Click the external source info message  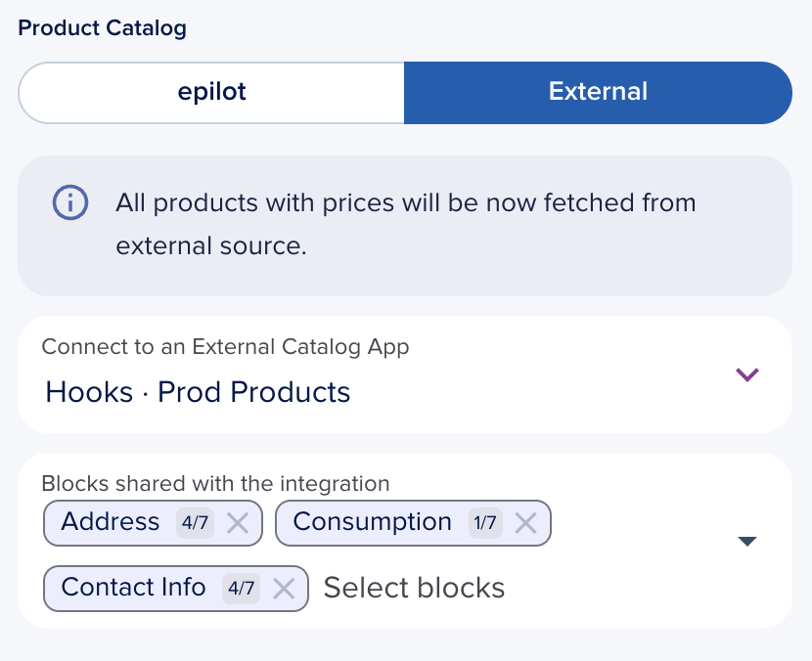405,225
